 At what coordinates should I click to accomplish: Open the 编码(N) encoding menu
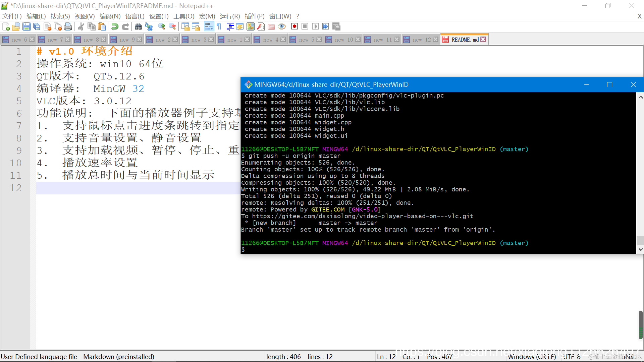tap(110, 16)
